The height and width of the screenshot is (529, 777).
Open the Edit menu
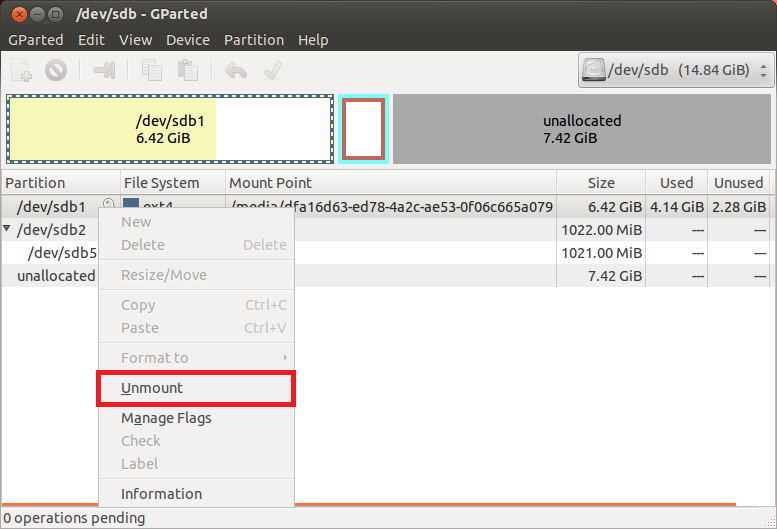click(91, 40)
